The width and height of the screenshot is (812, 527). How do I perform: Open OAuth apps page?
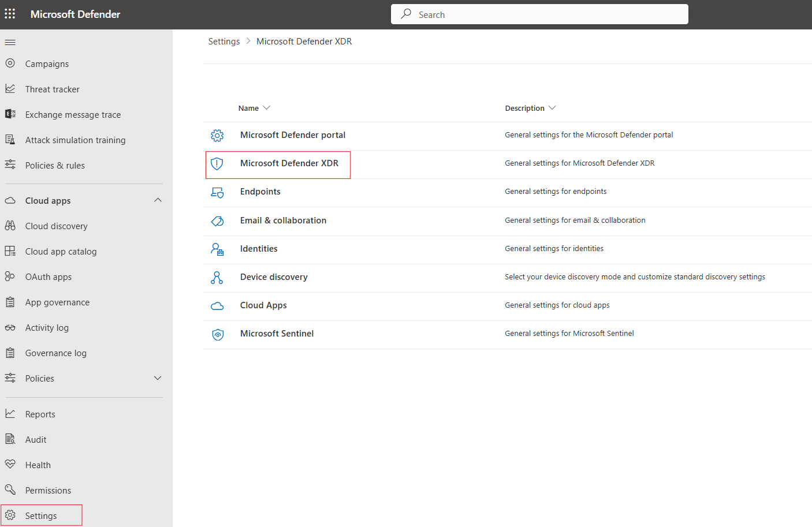49,277
